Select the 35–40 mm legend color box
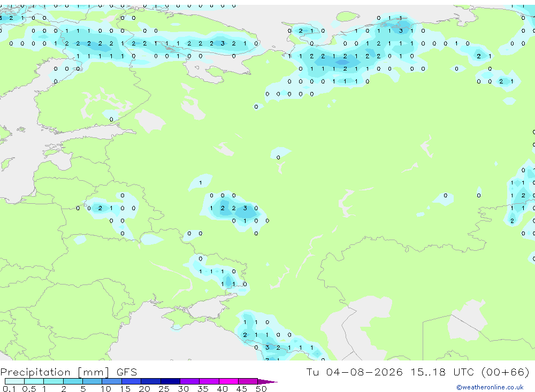The width and height of the screenshot is (535, 392). point(209,381)
